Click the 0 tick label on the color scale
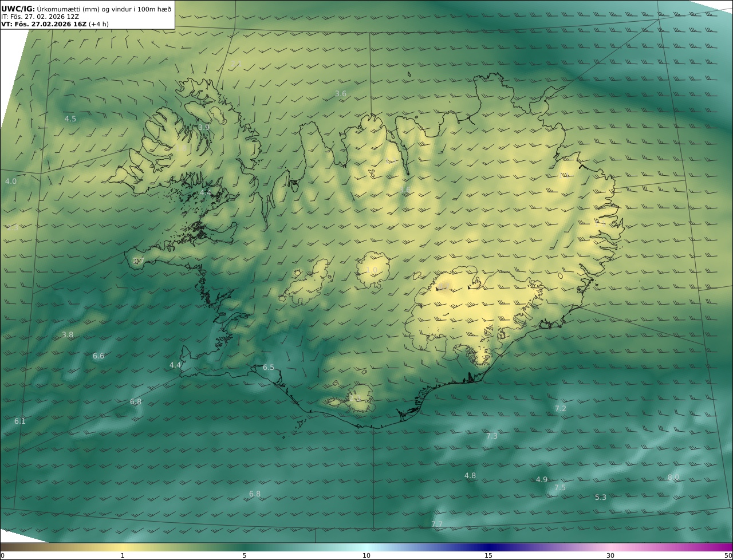This screenshot has height=560, width=733. click(2, 555)
